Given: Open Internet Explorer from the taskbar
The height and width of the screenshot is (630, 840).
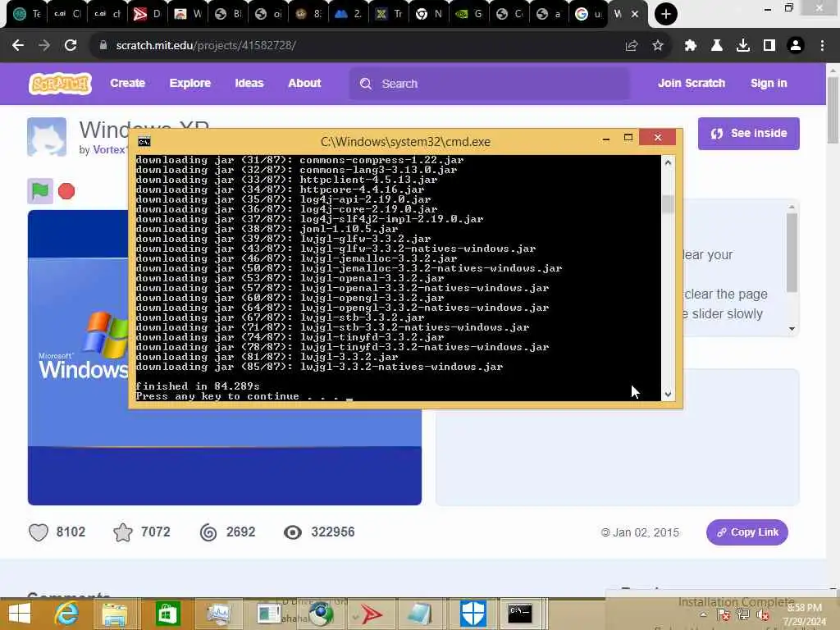Looking at the screenshot, I should click(x=66, y=614).
